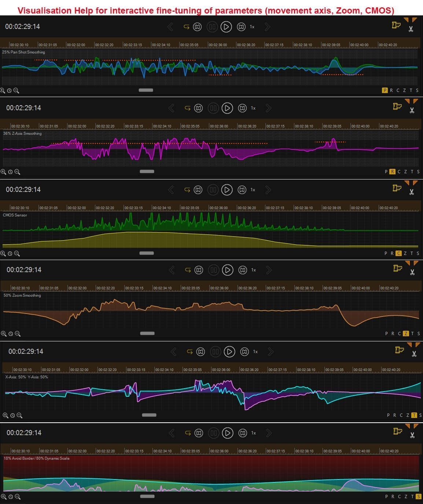Select the T tab in CMOS Sensor panel
This screenshot has width=423, height=504.
tap(412, 253)
